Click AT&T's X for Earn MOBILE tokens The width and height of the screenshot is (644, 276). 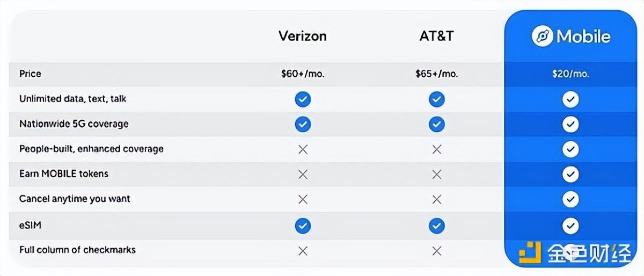click(x=436, y=174)
